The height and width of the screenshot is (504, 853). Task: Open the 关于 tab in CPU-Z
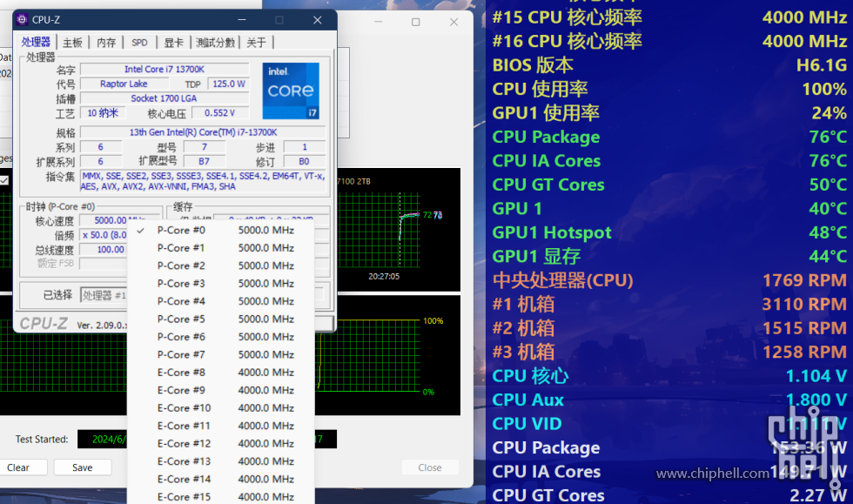(x=256, y=43)
